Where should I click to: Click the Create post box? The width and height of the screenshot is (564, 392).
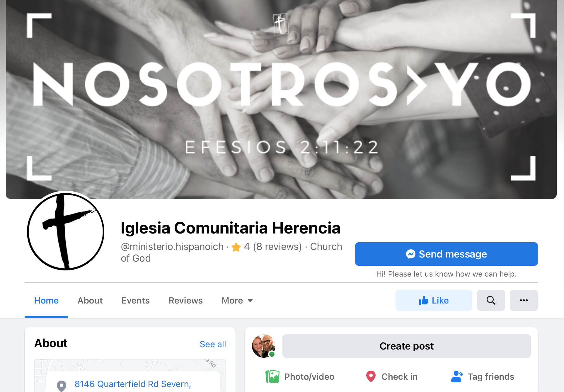coord(406,346)
